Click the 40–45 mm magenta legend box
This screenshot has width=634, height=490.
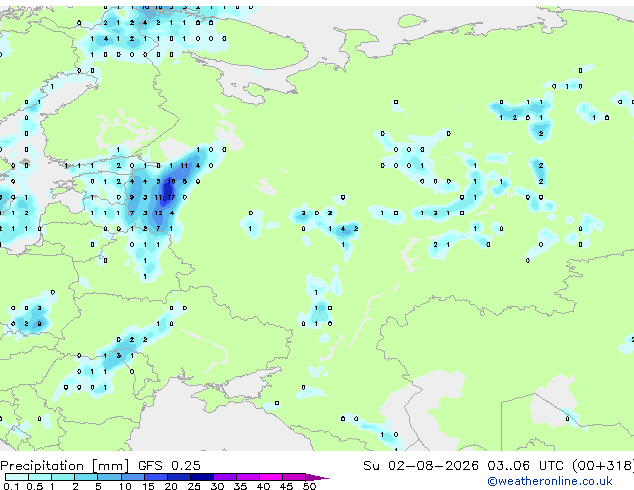271,477
